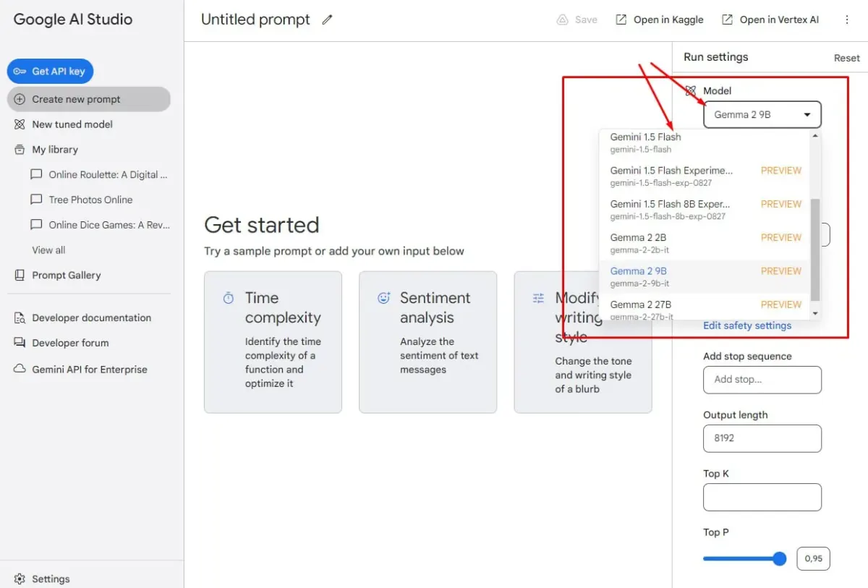
Task: Click the My library archive icon
Action: pos(20,150)
